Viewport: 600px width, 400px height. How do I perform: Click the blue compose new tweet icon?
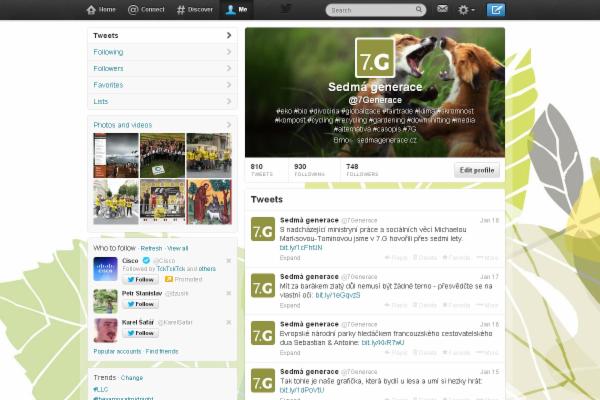click(496, 10)
